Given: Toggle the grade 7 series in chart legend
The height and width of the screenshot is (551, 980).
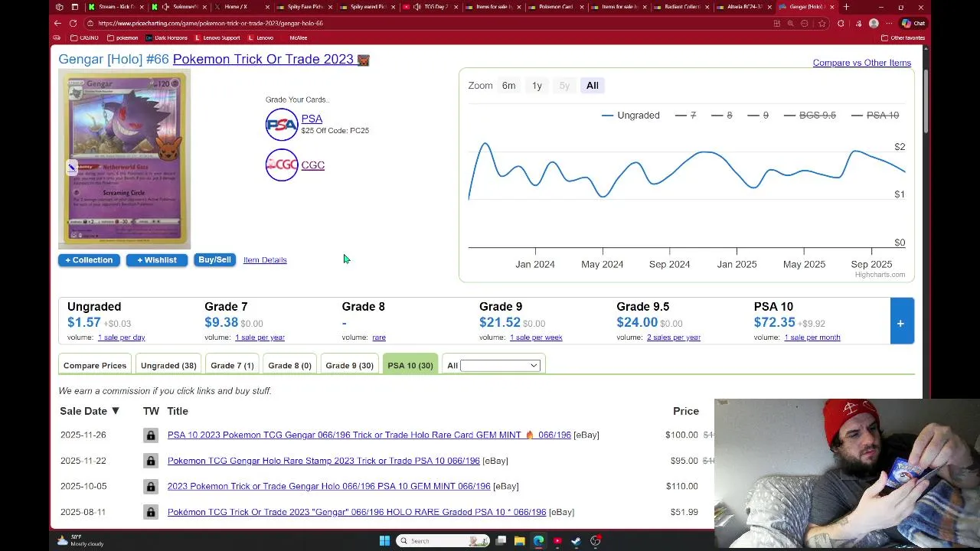Looking at the screenshot, I should [x=686, y=115].
